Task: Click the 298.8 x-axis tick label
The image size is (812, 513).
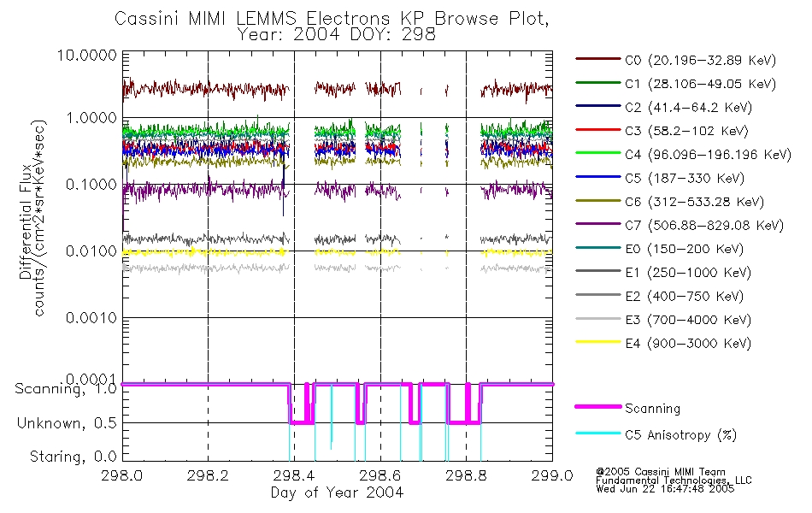Action: [x=466, y=475]
